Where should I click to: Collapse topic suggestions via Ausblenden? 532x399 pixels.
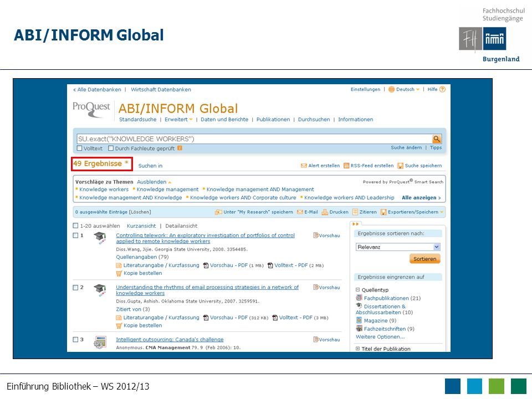coord(154,182)
